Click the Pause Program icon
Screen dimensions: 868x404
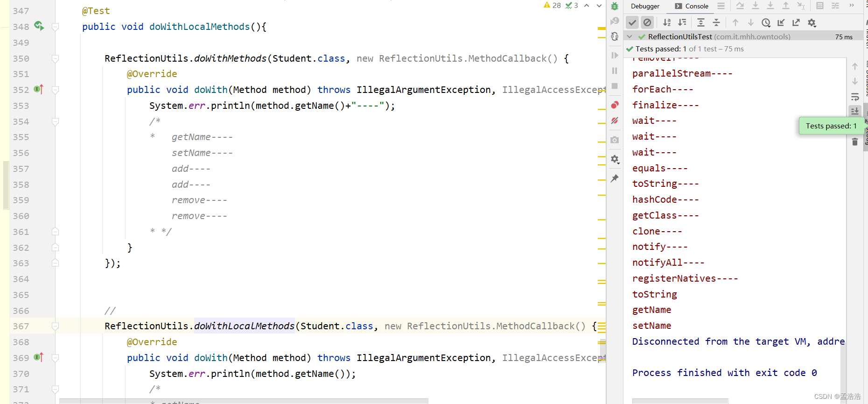pyautogui.click(x=615, y=71)
